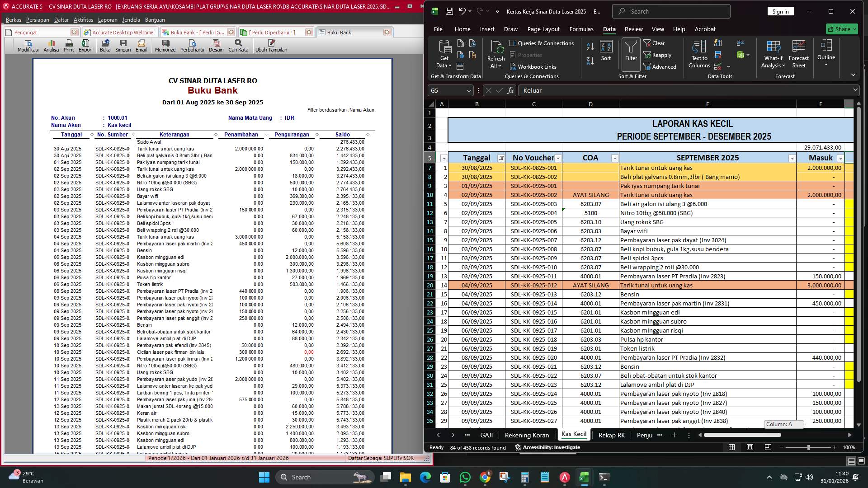Screen dimensions: 868x488
Task: Click the Perbaharui refresh icon in Accurate
Action: (192, 45)
